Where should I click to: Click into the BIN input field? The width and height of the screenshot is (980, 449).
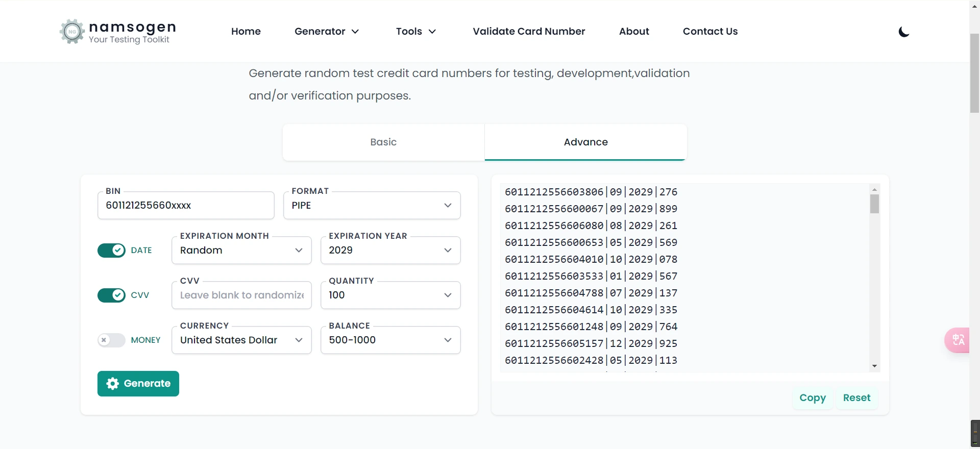pyautogui.click(x=186, y=206)
